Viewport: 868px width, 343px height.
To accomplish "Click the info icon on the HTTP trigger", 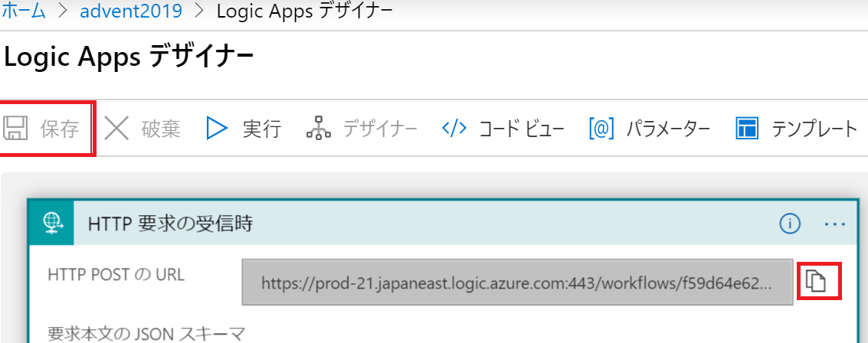I will pos(790,223).
